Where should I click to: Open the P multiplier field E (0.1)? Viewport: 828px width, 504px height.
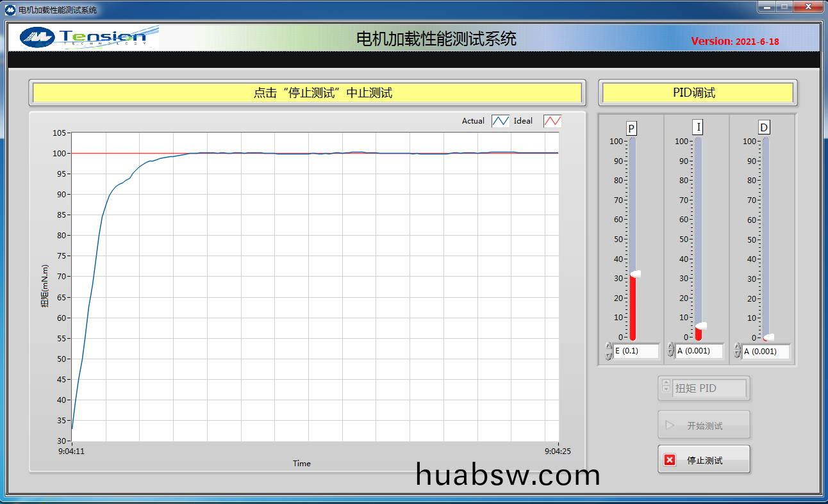(636, 351)
